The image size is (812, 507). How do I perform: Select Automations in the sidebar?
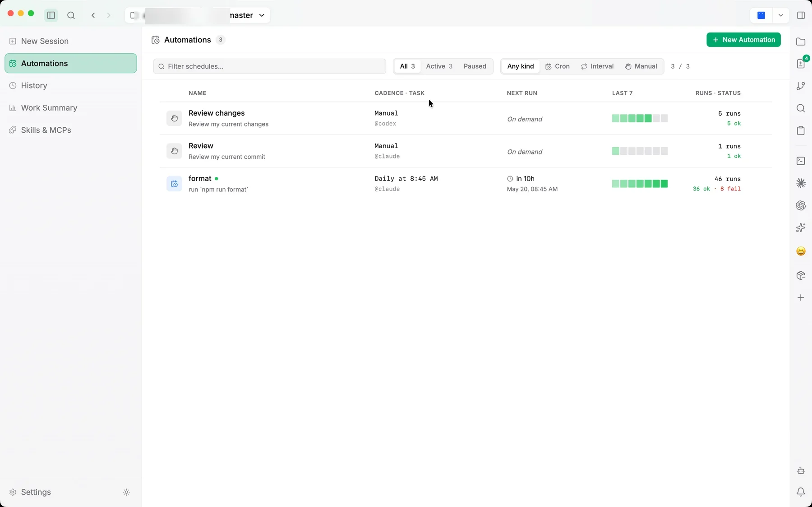pos(71,63)
